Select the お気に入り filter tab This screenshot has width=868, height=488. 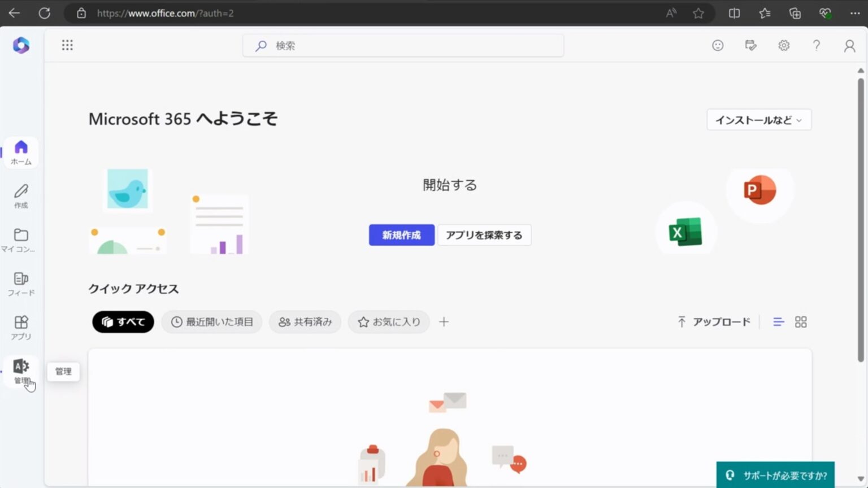(x=389, y=322)
